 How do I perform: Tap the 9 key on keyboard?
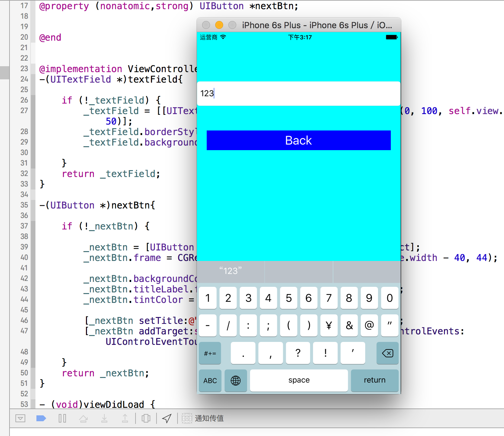(x=369, y=298)
